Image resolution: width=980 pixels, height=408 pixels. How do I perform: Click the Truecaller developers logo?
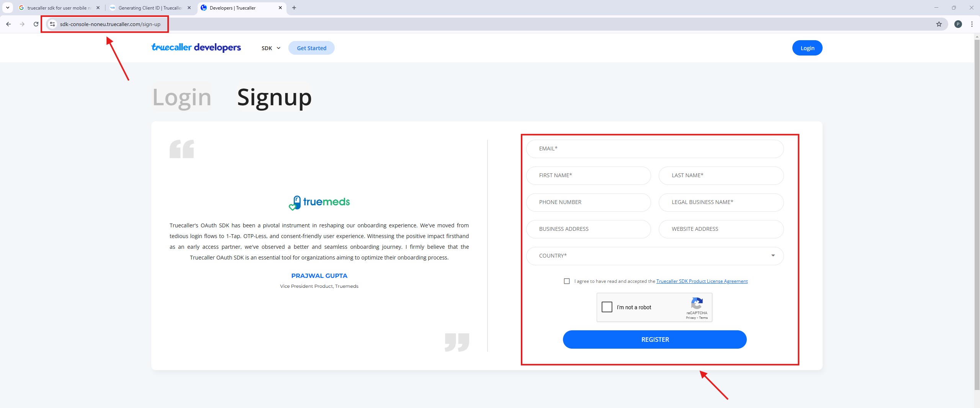196,48
